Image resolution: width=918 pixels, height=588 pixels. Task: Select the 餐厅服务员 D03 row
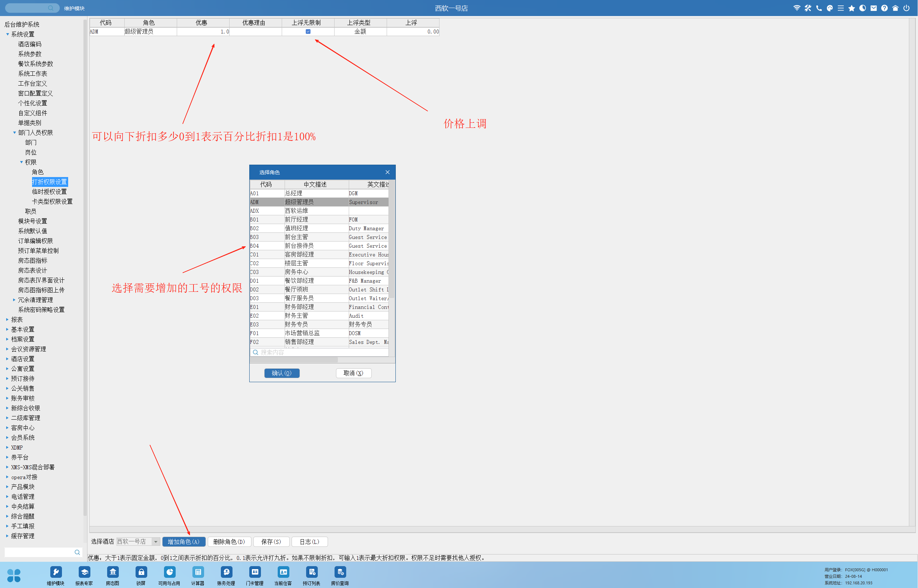[x=319, y=298]
